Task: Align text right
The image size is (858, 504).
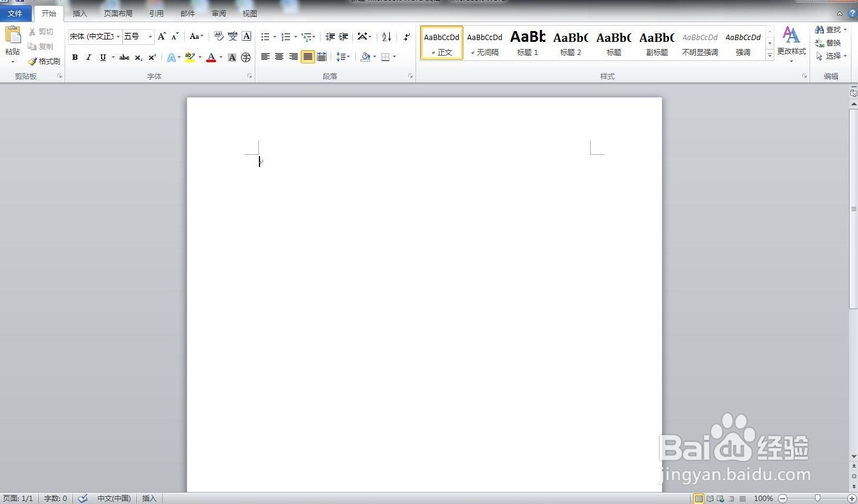Action: click(294, 57)
